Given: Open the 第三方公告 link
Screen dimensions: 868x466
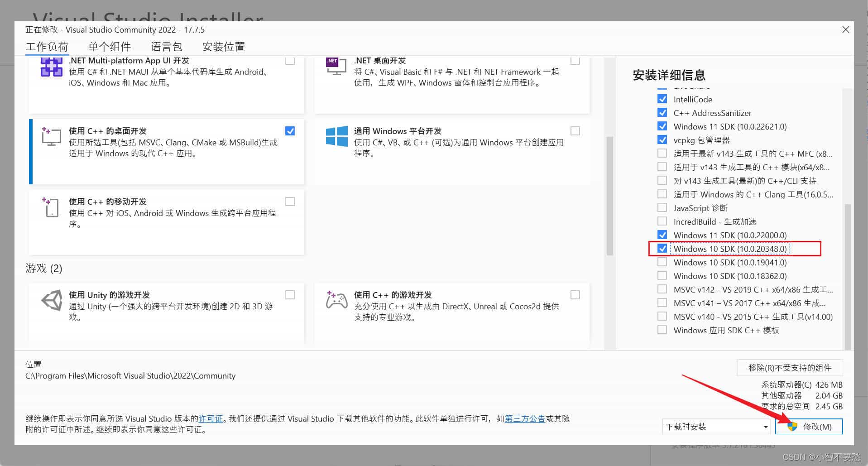Looking at the screenshot, I should pyautogui.click(x=525, y=418).
